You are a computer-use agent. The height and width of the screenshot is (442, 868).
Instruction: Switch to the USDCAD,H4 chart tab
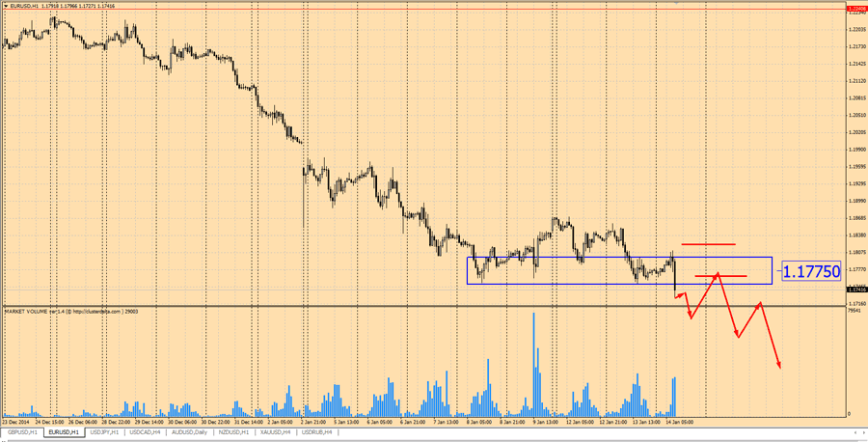145,432
